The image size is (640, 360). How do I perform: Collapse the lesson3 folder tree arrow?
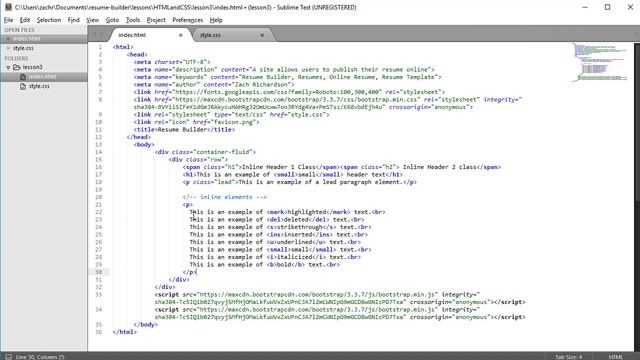click(x=8, y=67)
